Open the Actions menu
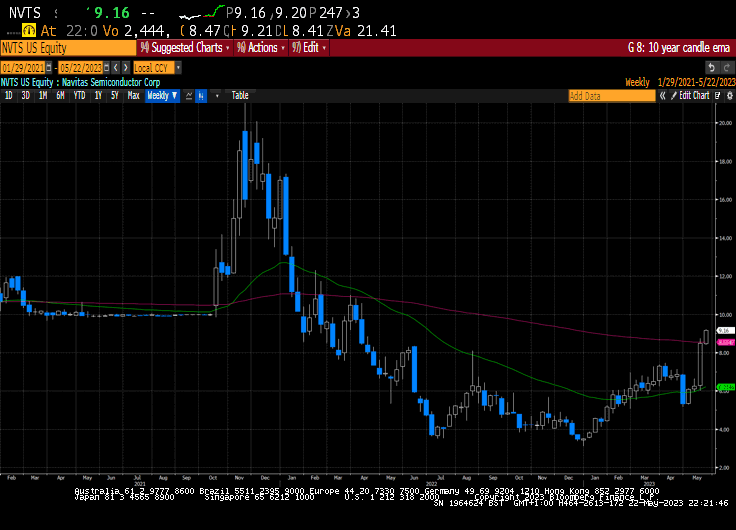736x530 pixels. pos(261,47)
